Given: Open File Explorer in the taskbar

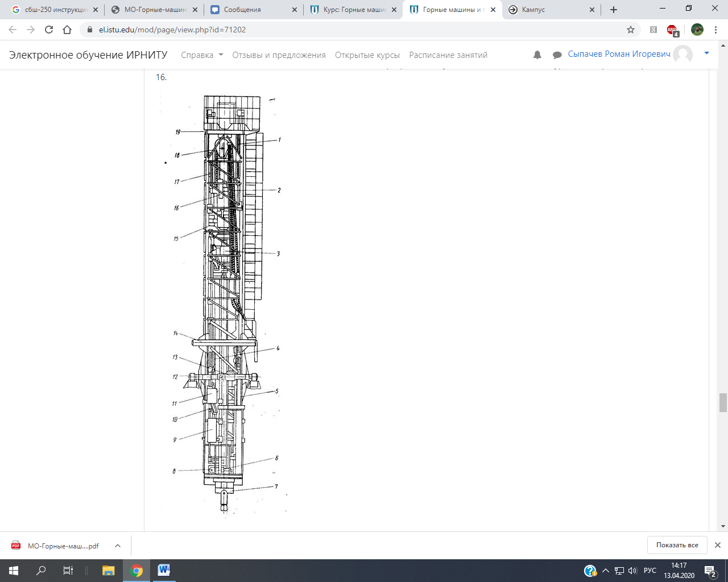Looking at the screenshot, I should click(x=108, y=570).
